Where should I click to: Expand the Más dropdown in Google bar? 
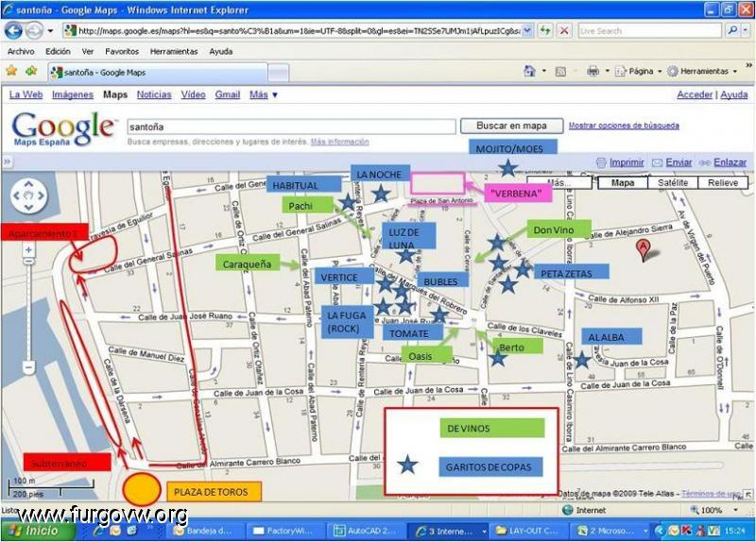pos(264,95)
